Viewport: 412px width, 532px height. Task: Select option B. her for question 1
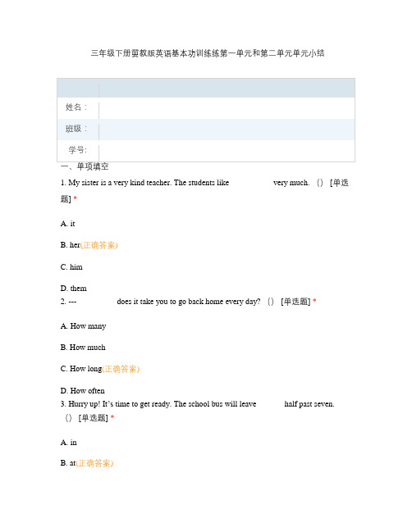pyautogui.click(x=71, y=245)
